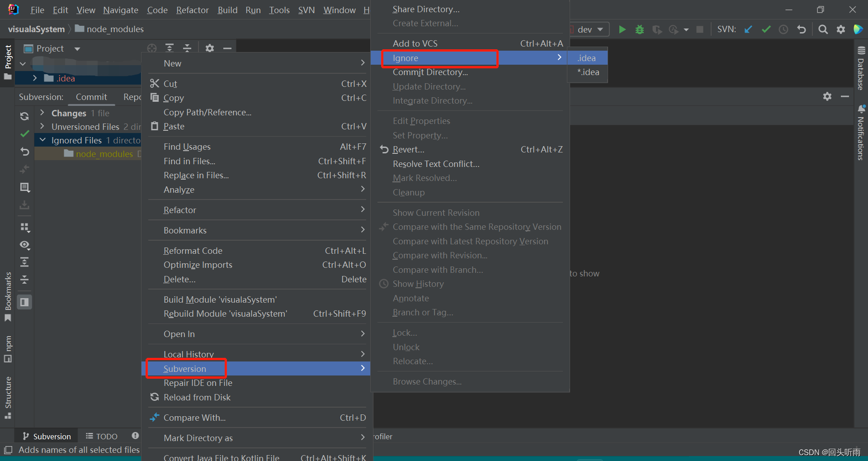This screenshot has width=868, height=461.
Task: Click the visualaSystem breadcrumb
Action: [x=36, y=29]
